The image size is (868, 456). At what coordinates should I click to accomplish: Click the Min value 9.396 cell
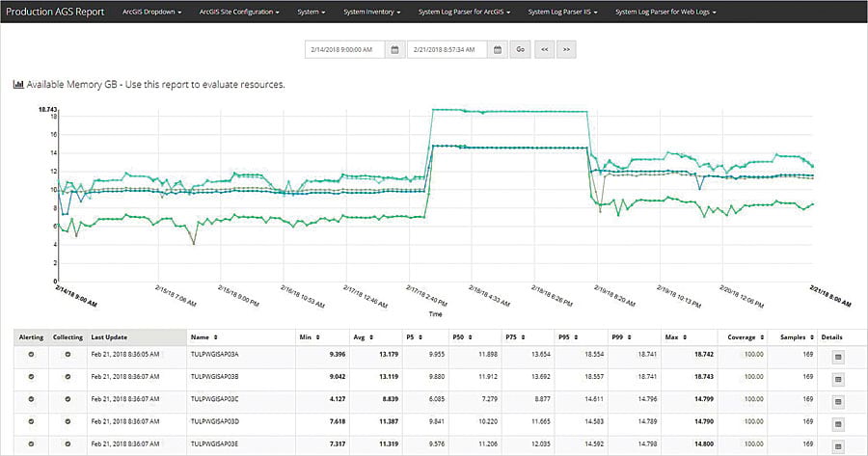pyautogui.click(x=338, y=354)
